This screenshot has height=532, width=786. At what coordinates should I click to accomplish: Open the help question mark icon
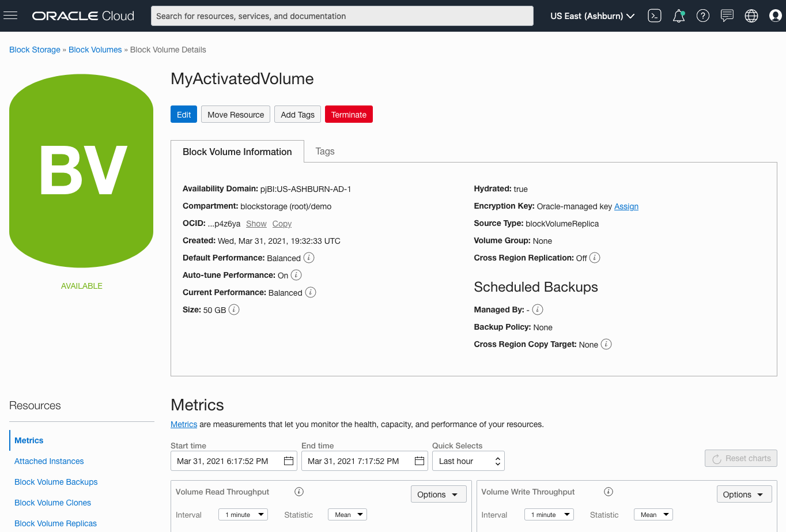tap(702, 16)
